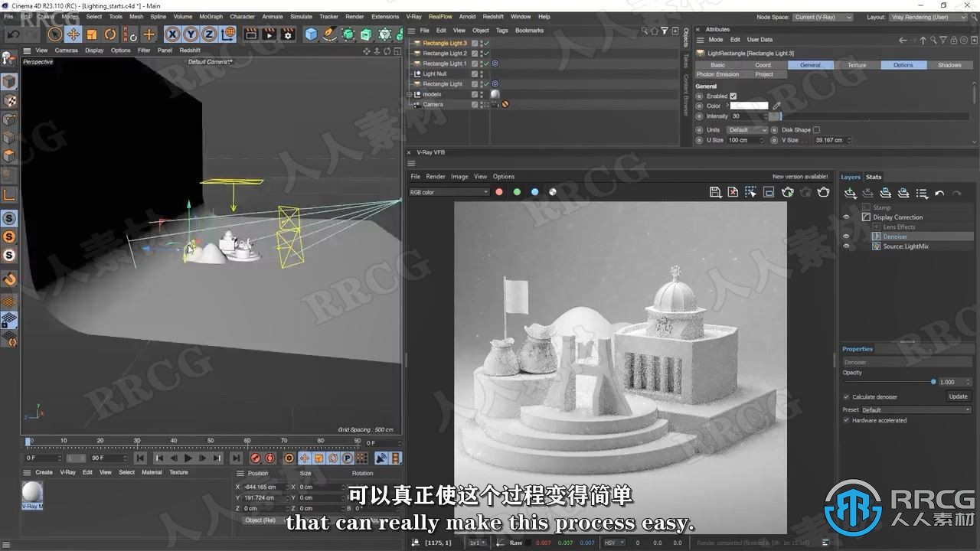Click the Update denoiser button

coord(958,396)
